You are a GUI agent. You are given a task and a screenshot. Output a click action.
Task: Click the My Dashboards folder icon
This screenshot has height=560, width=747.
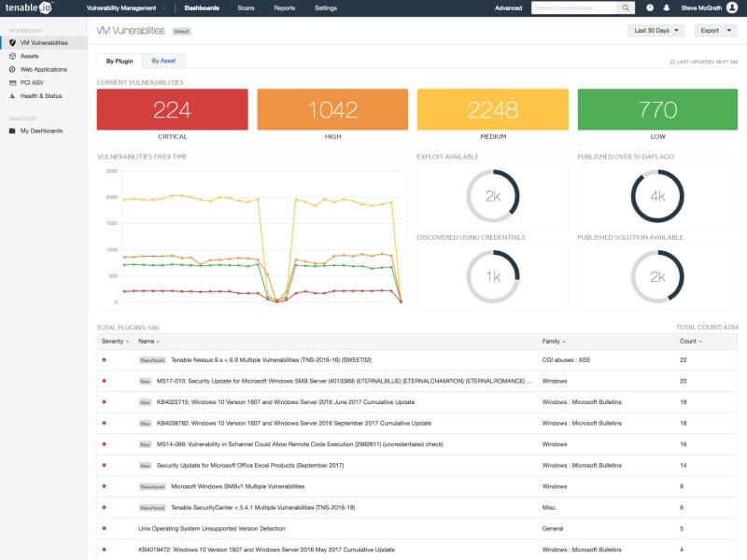click(x=11, y=131)
